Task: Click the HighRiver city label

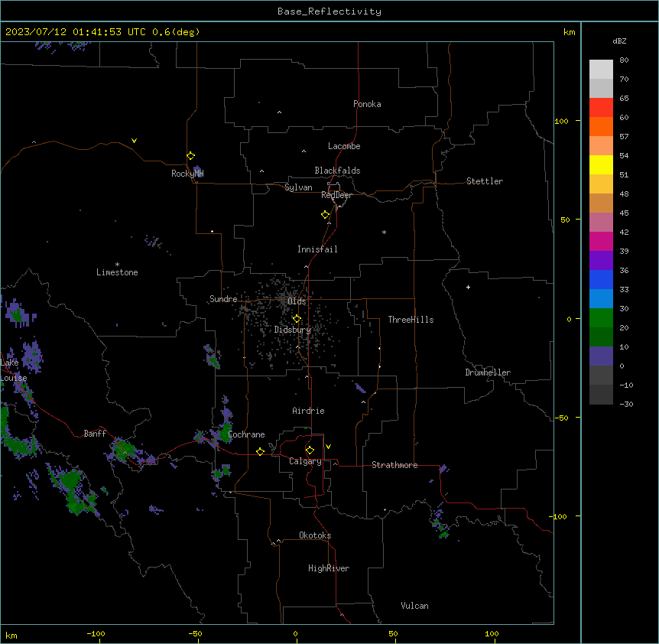Action: (x=329, y=568)
